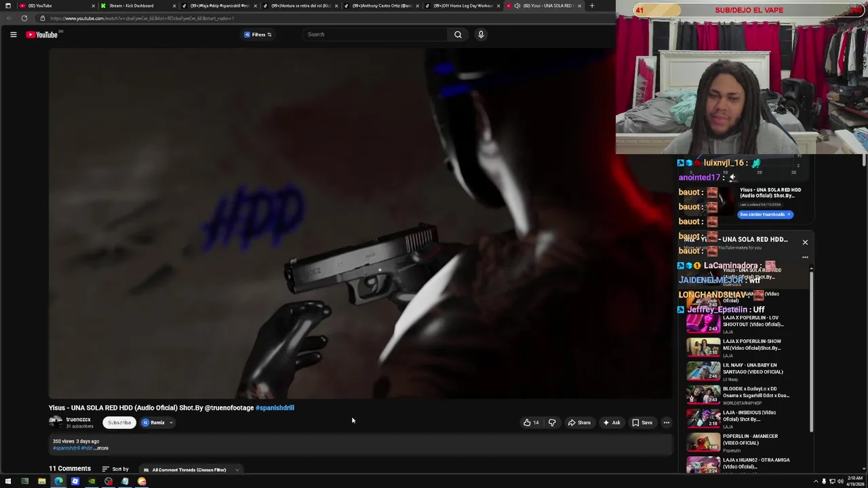Go to YouTube home via logo

pyautogui.click(x=42, y=35)
